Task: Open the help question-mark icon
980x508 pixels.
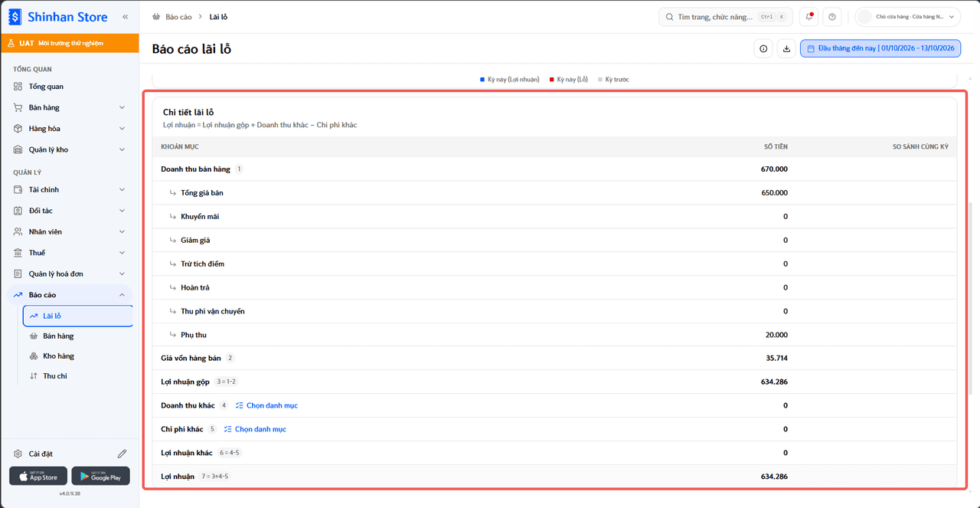Action: (x=832, y=17)
